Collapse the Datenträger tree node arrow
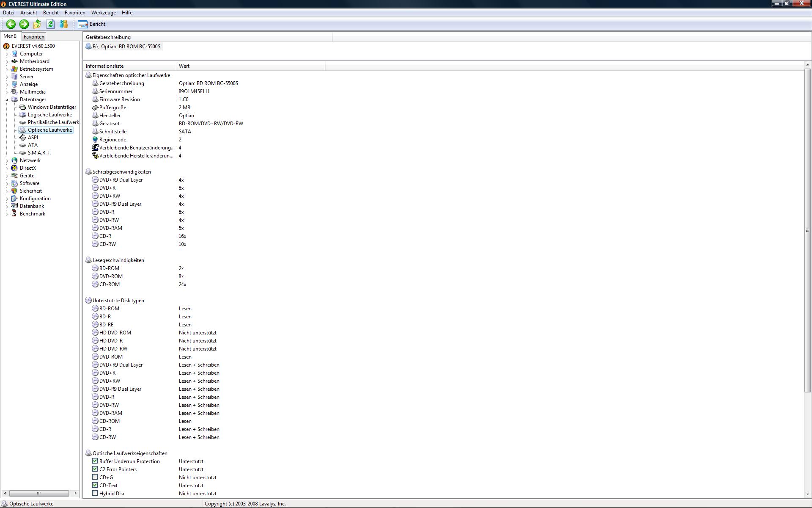The height and width of the screenshot is (508, 812). (x=7, y=100)
